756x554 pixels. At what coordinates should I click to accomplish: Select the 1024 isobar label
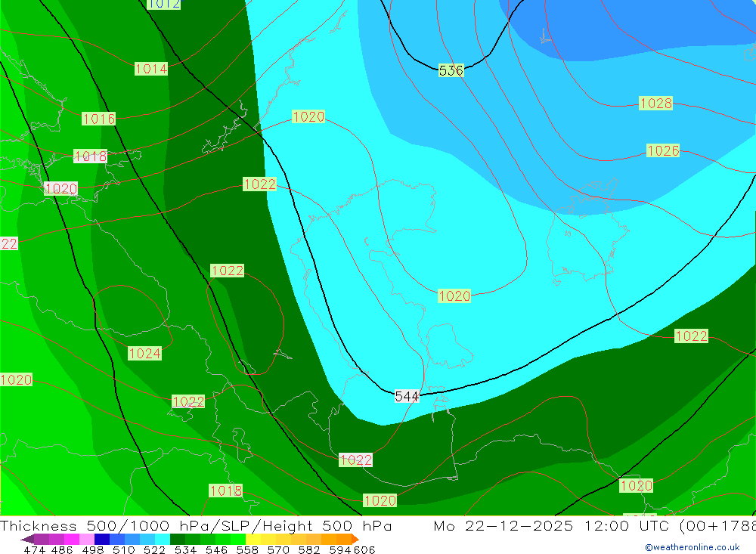[144, 354]
